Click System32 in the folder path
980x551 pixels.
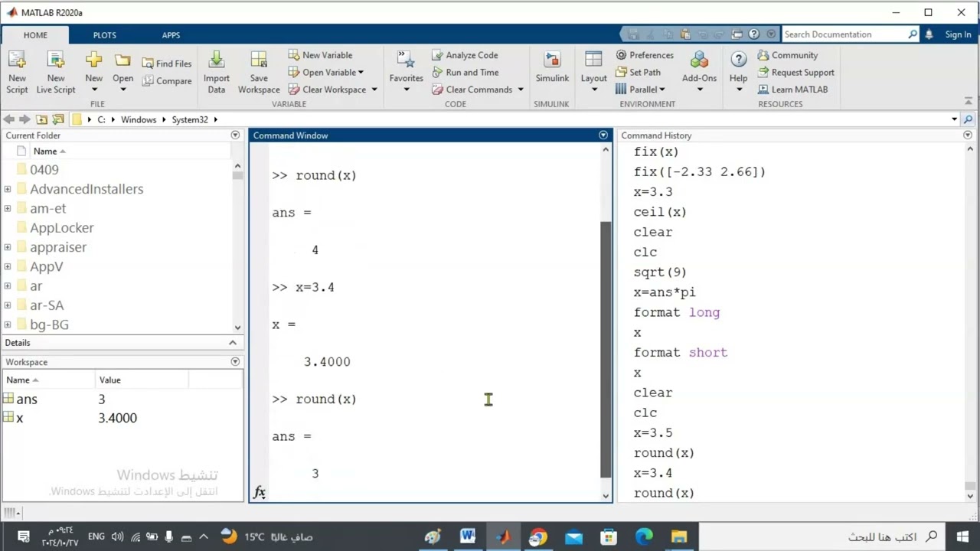click(190, 119)
